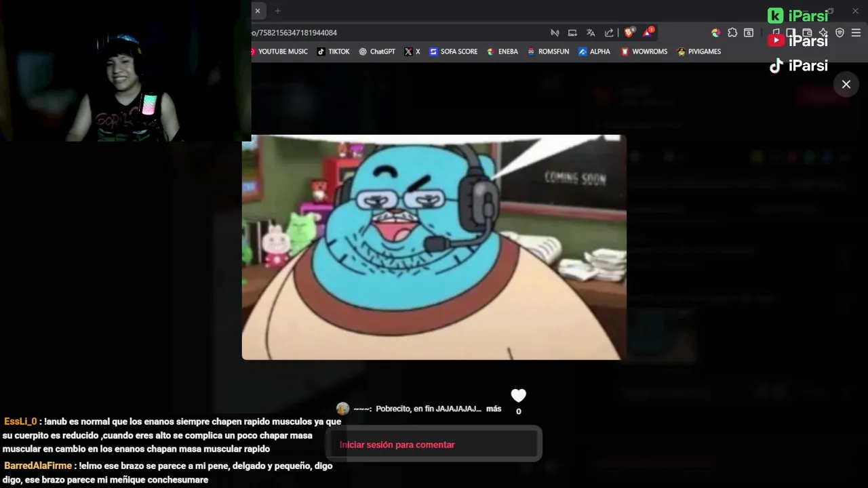Open the translate page icon

[x=591, y=33]
